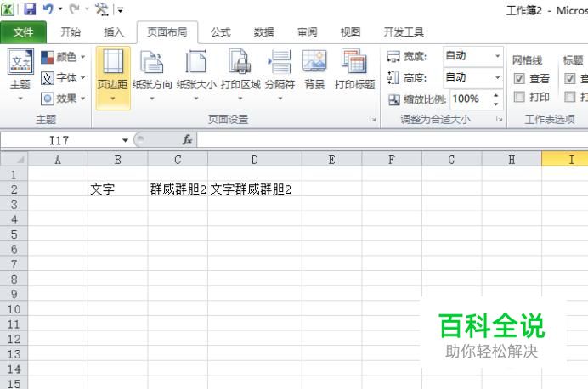Click the Margins (页边距) button
This screenshot has width=588, height=389.
point(113,77)
